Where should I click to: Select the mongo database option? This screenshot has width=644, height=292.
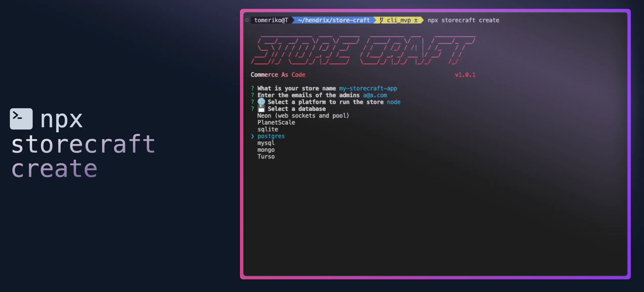(266, 150)
